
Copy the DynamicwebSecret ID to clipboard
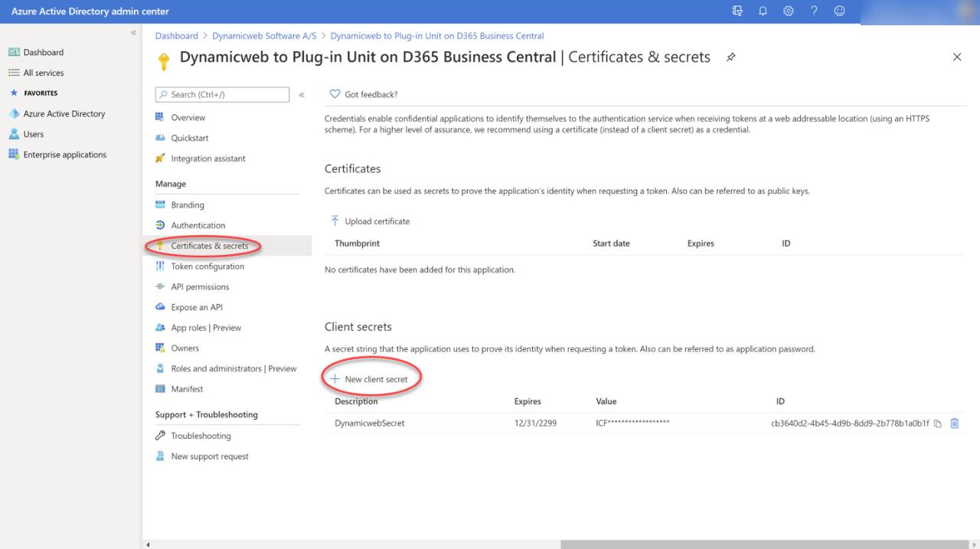(x=938, y=423)
